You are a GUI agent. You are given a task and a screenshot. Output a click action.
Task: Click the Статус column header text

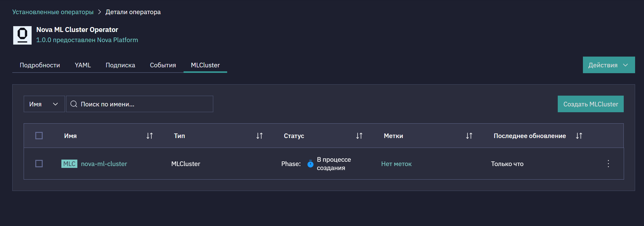(x=294, y=136)
